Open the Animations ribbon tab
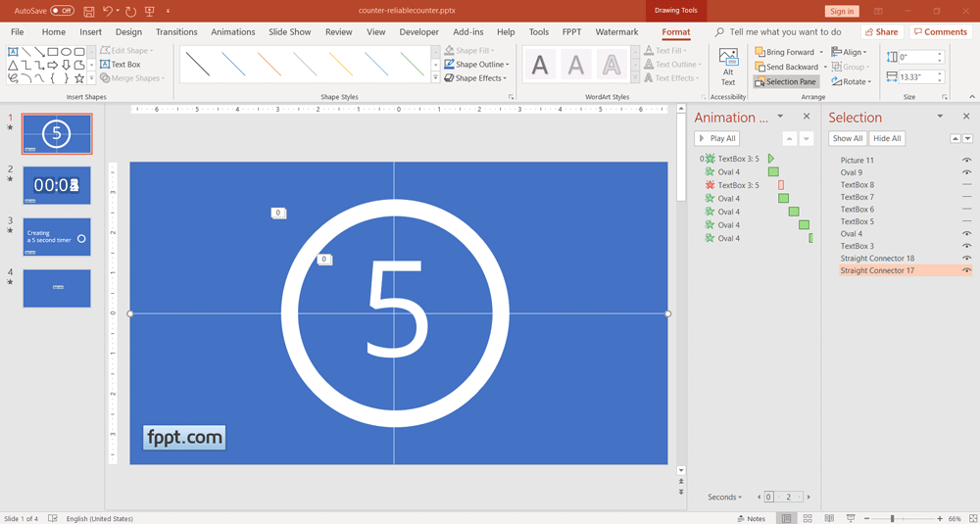The height and width of the screenshot is (524, 980). coord(232,32)
